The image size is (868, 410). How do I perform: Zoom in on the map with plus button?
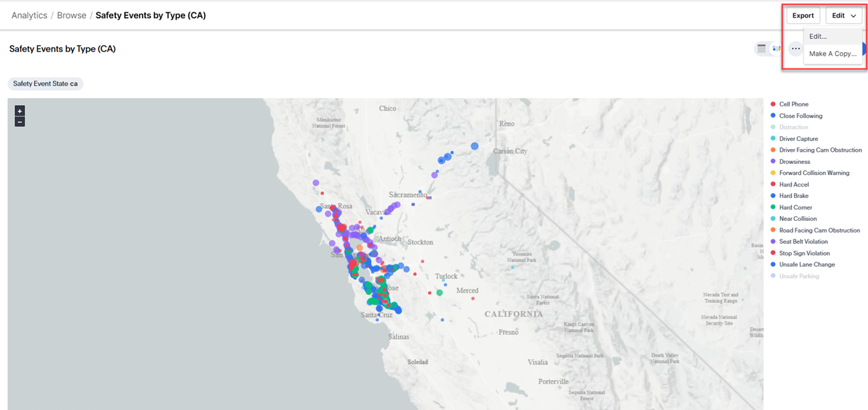pos(20,110)
